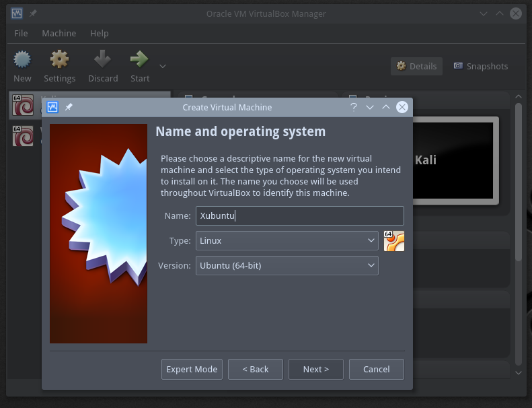
Task: Click the scrollbar up arrow in details pane
Action: (x=519, y=96)
